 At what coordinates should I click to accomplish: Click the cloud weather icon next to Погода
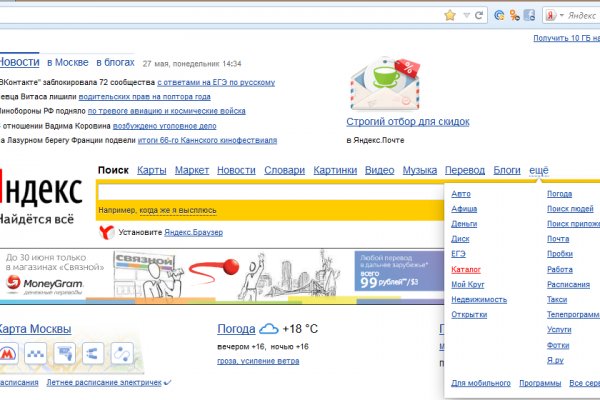click(x=268, y=329)
